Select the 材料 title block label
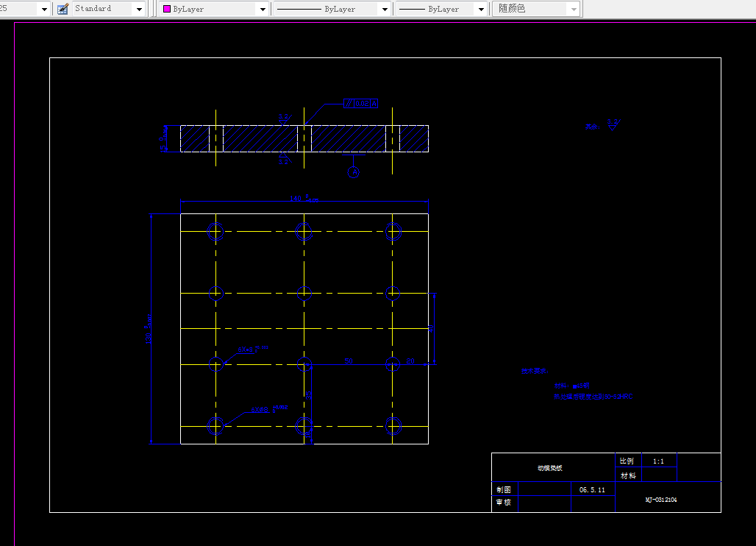756x546 pixels. (628, 475)
